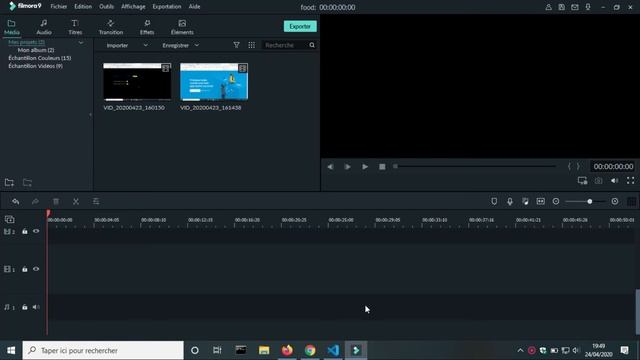Viewport: 640px width, 360px height.
Task: Expand the arrow next to Importer
Action: point(146,45)
